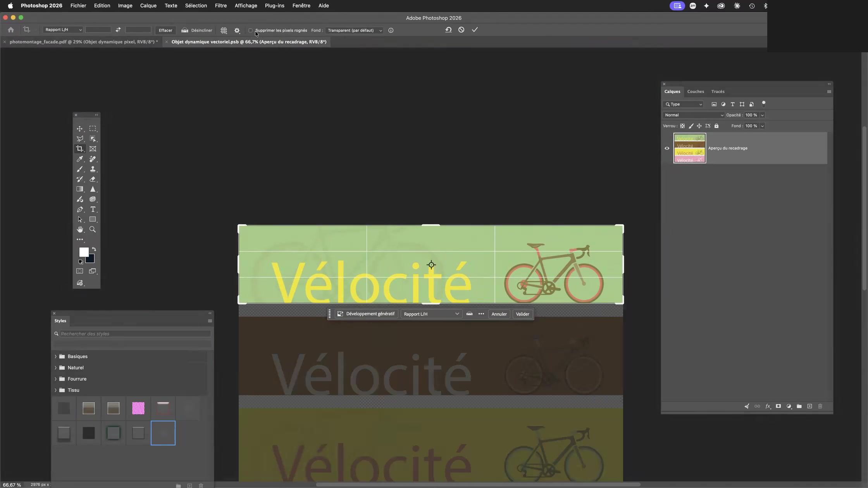Select the Object Selection tool
The image size is (868, 488).
click(93, 139)
